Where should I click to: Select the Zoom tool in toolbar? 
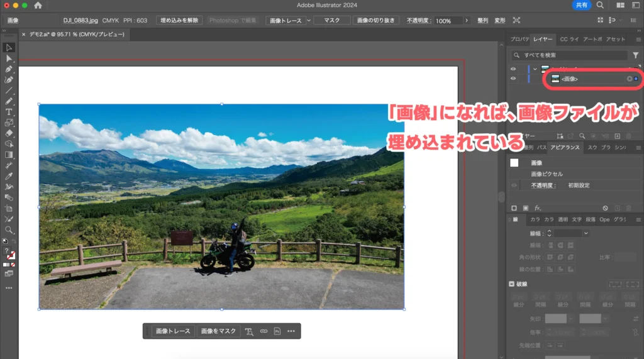9,229
